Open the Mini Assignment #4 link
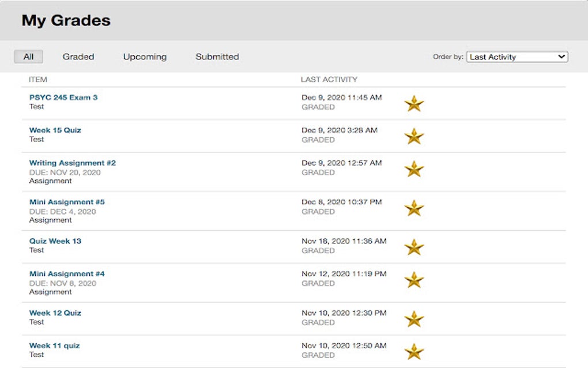Viewport: 588px width, 368px height. (x=67, y=274)
